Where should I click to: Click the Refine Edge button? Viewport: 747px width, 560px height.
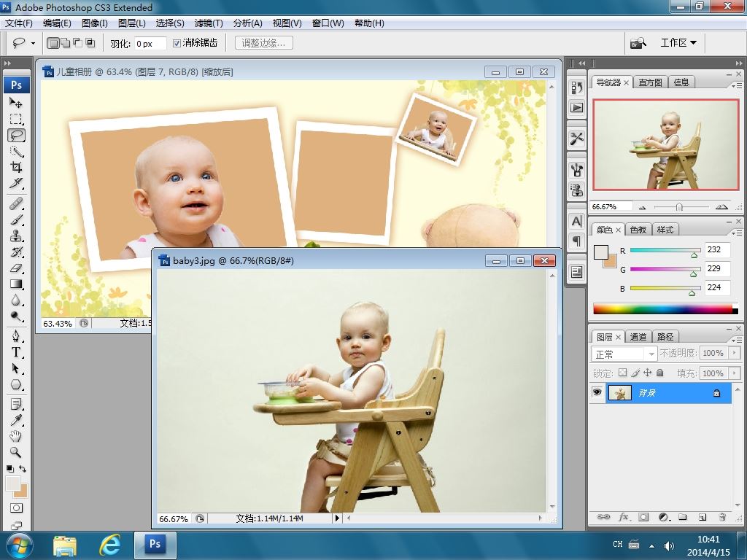tap(264, 43)
